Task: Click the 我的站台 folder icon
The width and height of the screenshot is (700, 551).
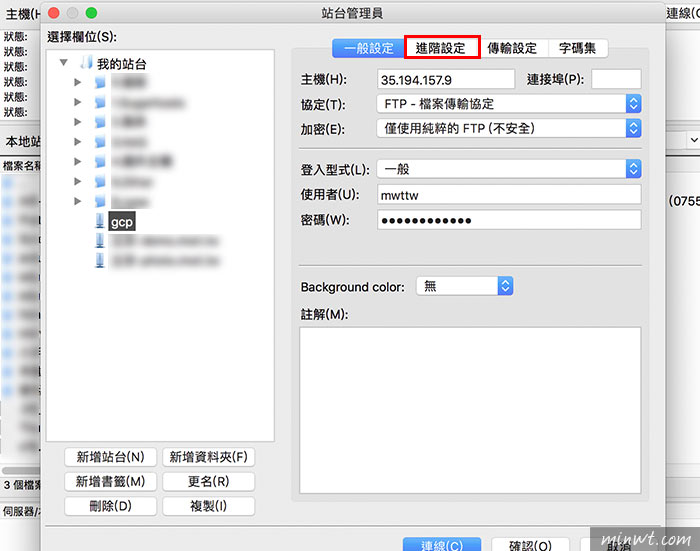Action: pyautogui.click(x=86, y=63)
